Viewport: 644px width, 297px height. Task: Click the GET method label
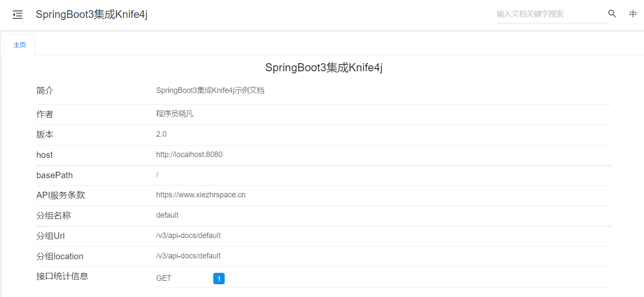(x=164, y=278)
